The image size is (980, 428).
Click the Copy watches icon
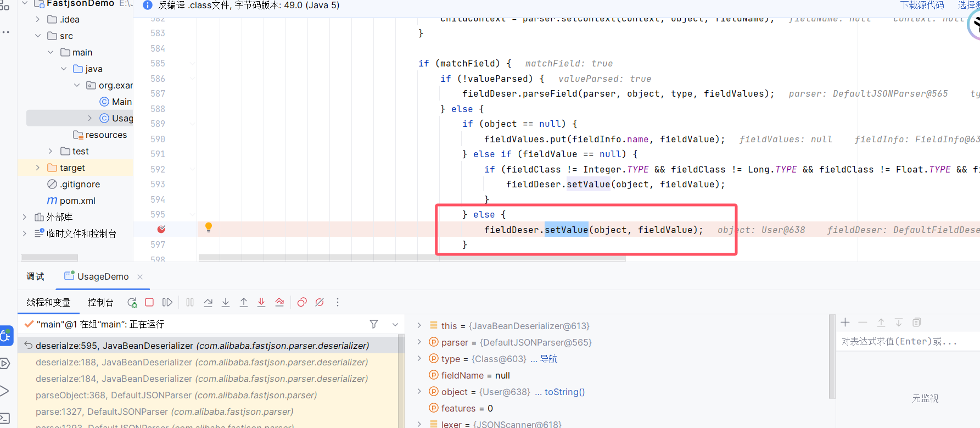pyautogui.click(x=916, y=323)
